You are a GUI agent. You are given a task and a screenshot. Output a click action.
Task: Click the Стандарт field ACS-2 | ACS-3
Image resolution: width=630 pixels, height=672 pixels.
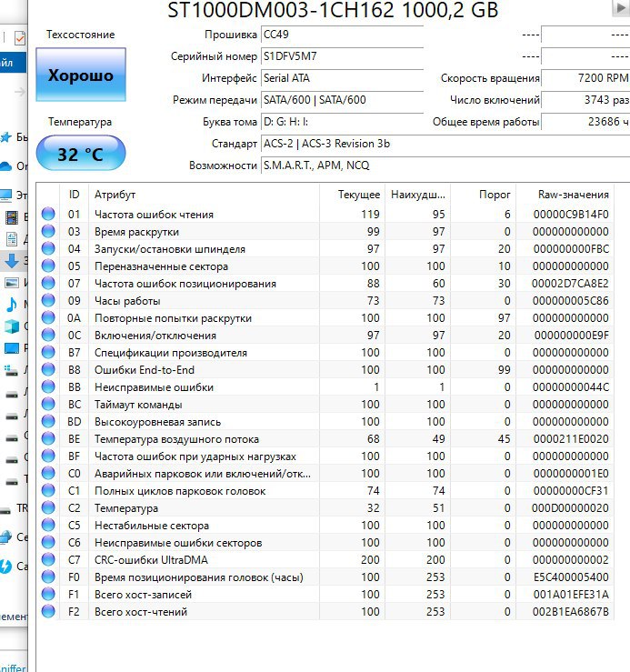pyautogui.click(x=445, y=144)
